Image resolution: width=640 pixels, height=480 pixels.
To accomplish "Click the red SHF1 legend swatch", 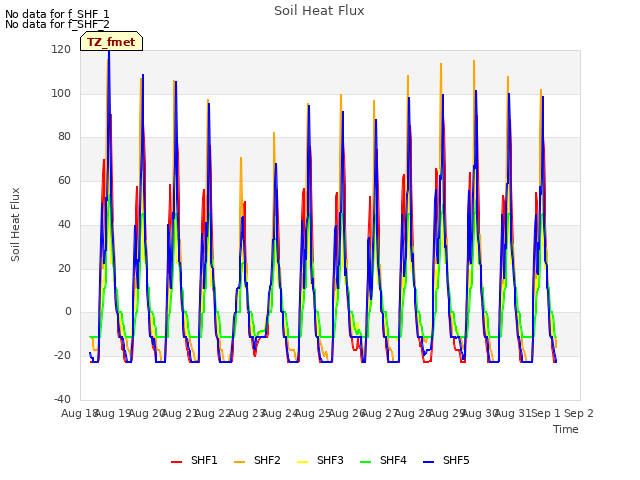I will point(176,462).
